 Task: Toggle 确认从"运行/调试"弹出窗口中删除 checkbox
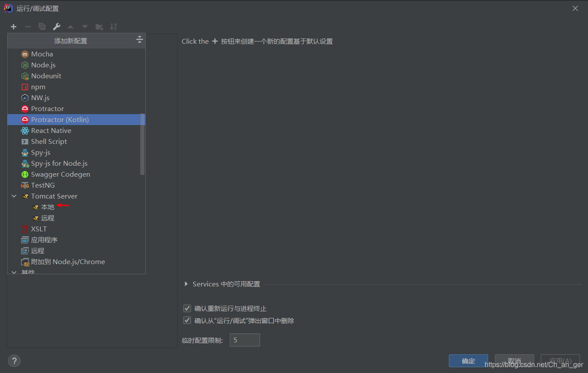[187, 321]
